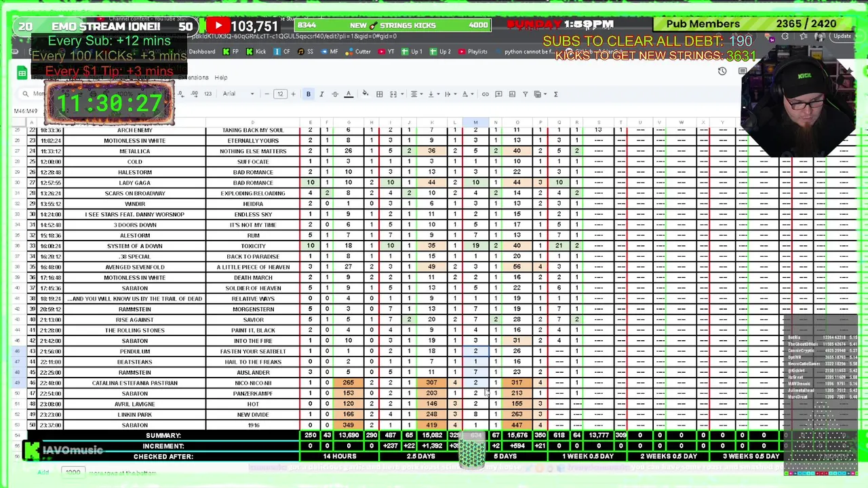Viewport: 868px width, 488px height.
Task: Open horizontal align dropdown
Action: 416,94
